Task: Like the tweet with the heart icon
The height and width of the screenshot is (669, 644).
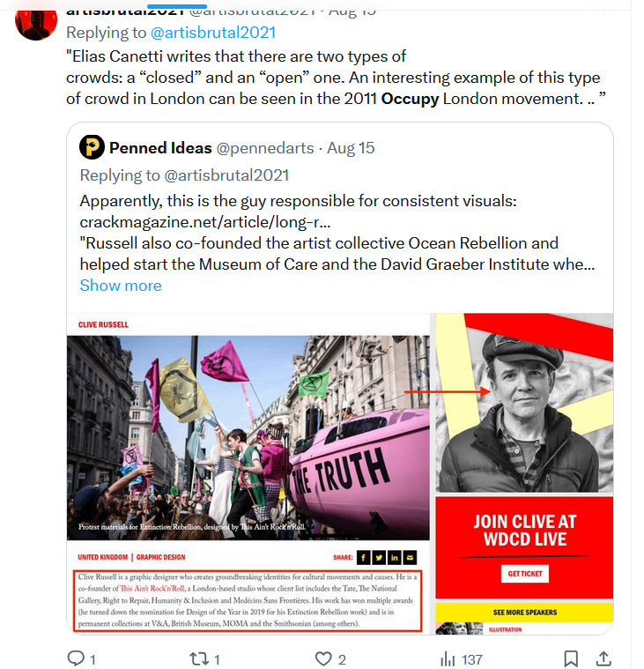Action: tap(323, 658)
